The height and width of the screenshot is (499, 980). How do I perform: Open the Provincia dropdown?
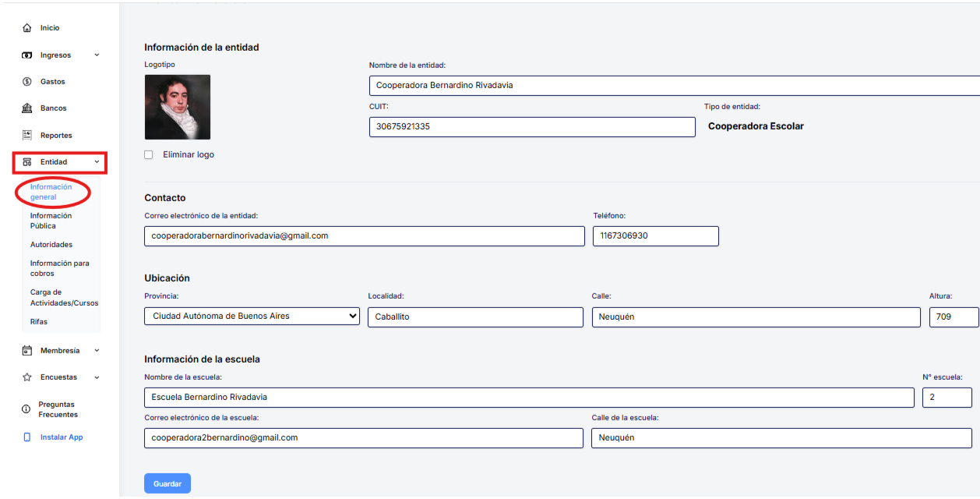tap(252, 317)
